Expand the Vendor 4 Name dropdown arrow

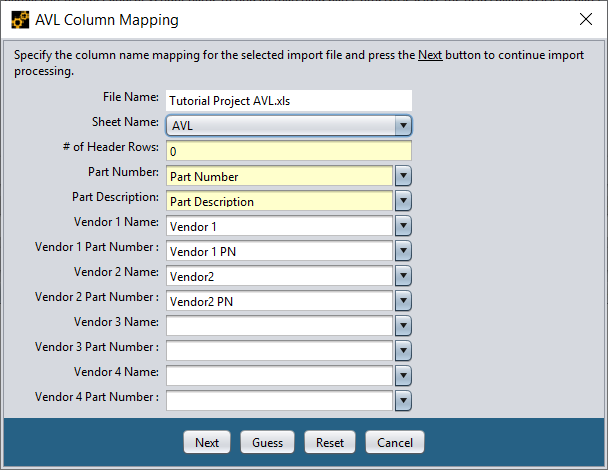[x=403, y=375]
